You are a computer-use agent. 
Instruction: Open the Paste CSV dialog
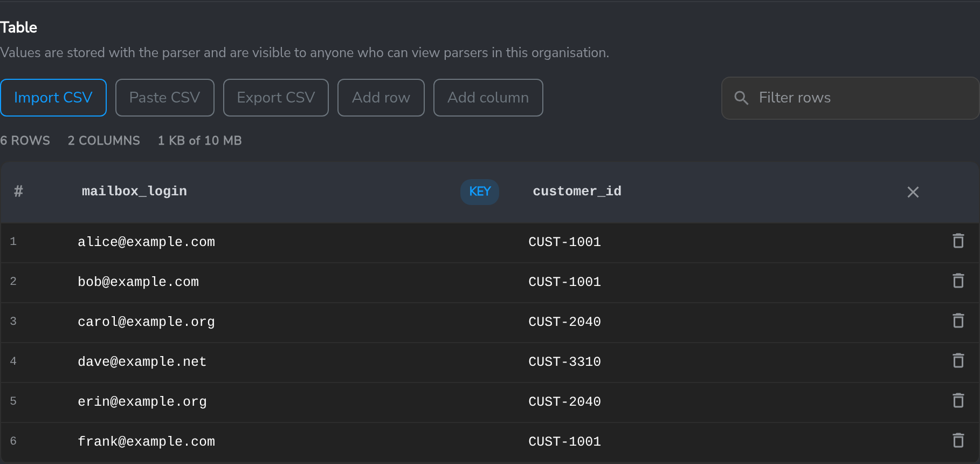coord(165,98)
